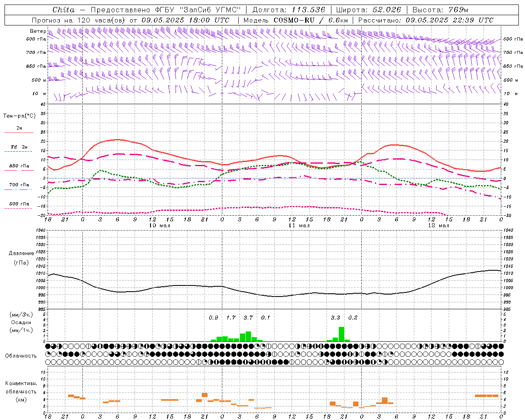Click the Осадки precipitation label
Image resolution: width=525 pixels, height=420 pixels.
coord(21,322)
